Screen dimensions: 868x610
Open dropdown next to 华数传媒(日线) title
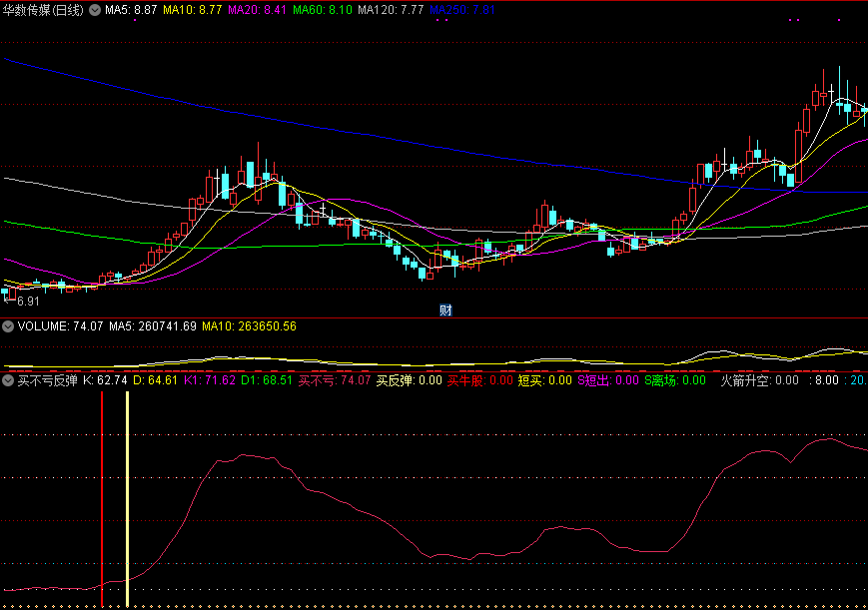click(x=95, y=10)
